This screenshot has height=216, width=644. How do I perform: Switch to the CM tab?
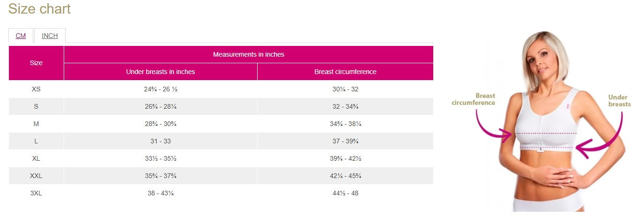(x=21, y=36)
